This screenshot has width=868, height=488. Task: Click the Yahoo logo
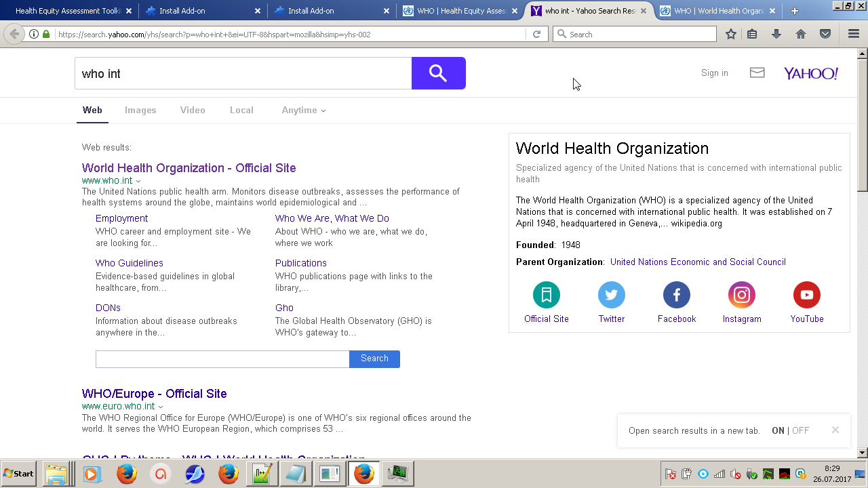click(x=811, y=73)
